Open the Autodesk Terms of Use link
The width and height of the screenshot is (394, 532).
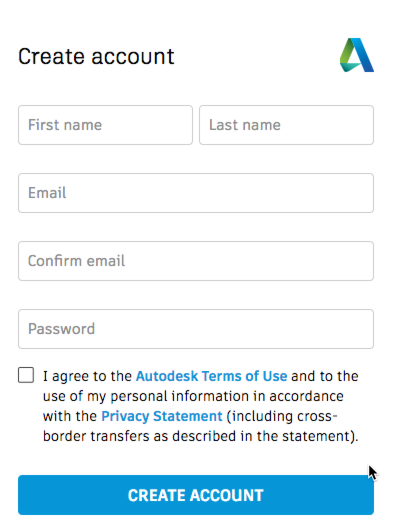211,376
